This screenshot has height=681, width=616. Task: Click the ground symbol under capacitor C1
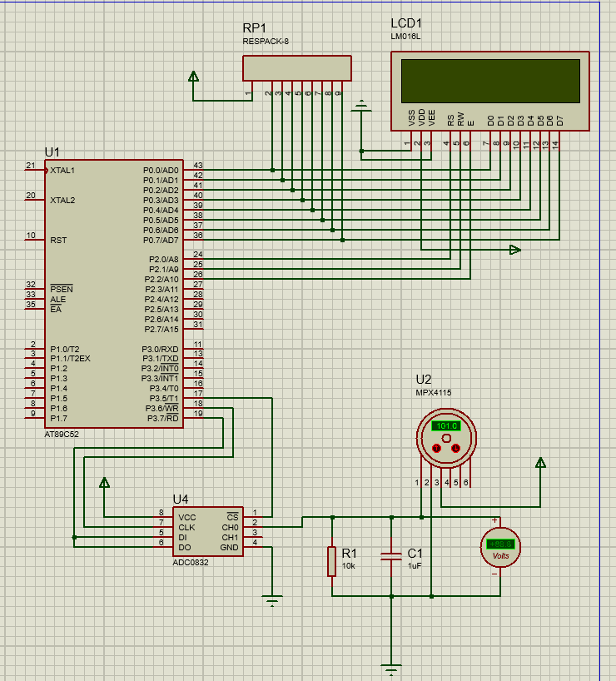391,669
